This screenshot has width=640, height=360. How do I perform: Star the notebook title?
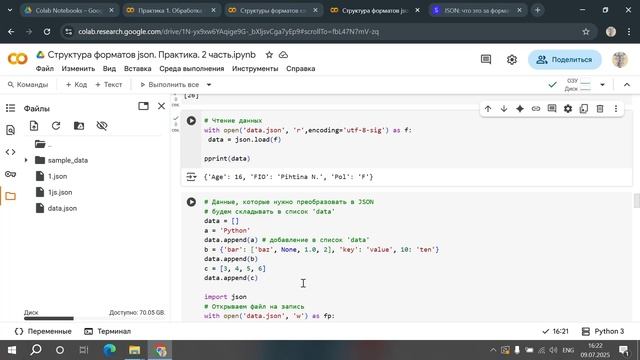click(269, 55)
